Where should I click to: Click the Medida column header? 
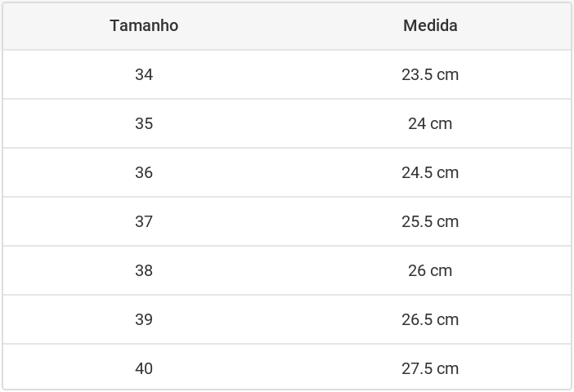coord(430,25)
